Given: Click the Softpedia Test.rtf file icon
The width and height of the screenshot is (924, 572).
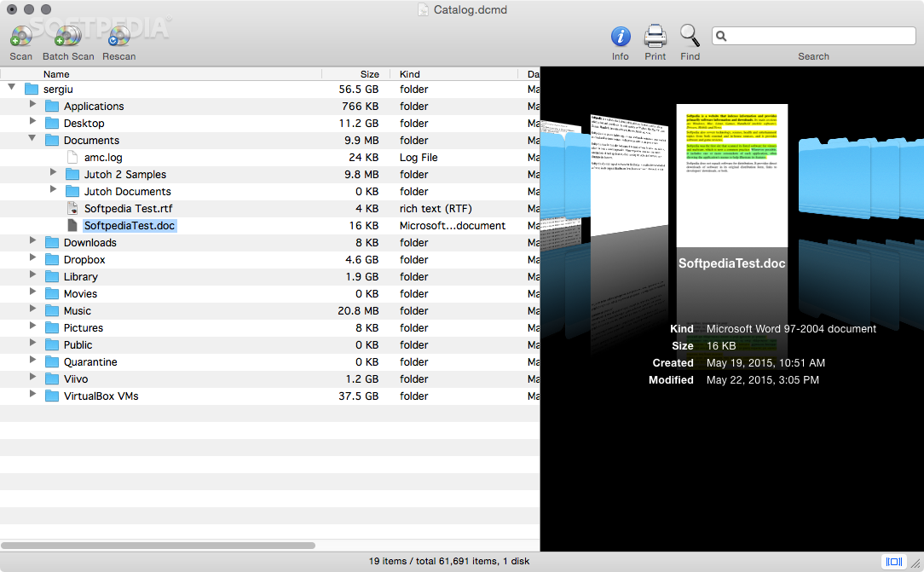Looking at the screenshot, I should 72,209.
